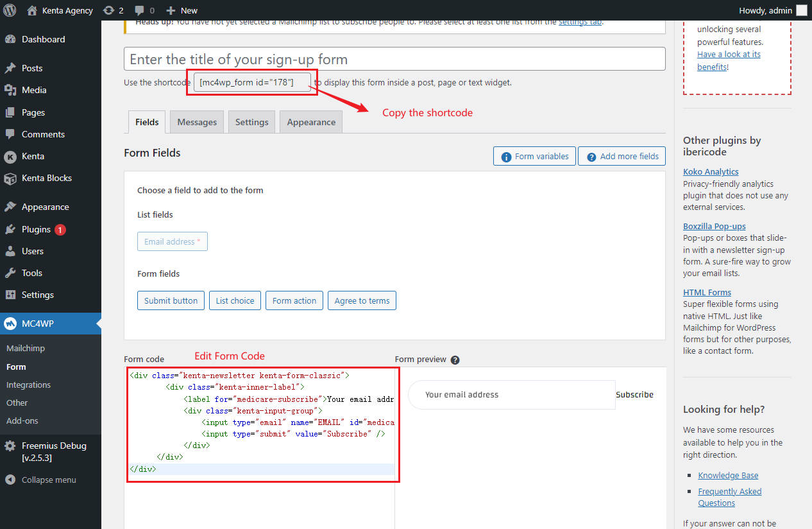Open the Settings tab of the form
Viewport: 812px width, 529px height.
click(x=251, y=122)
